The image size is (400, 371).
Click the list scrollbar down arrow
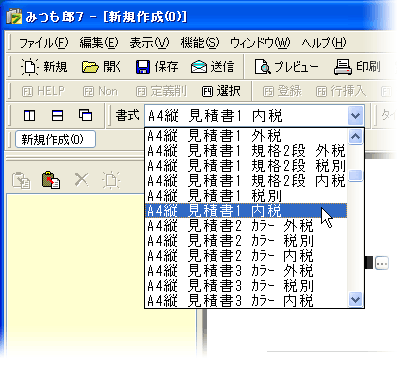tap(355, 299)
